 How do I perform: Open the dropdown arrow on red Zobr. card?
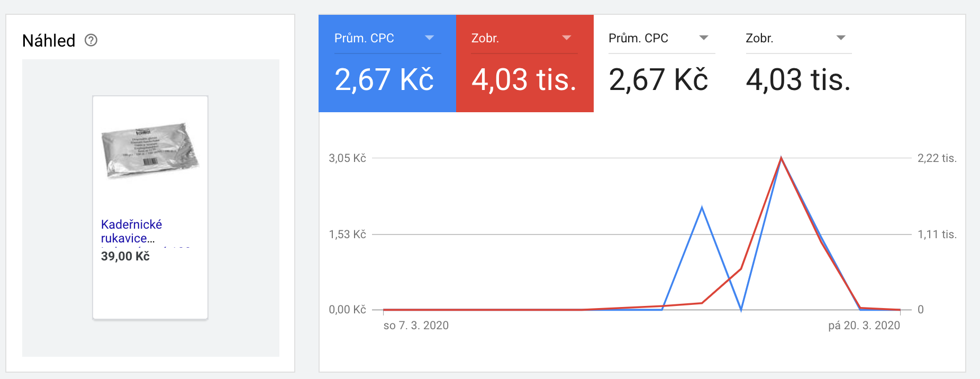coord(567,38)
